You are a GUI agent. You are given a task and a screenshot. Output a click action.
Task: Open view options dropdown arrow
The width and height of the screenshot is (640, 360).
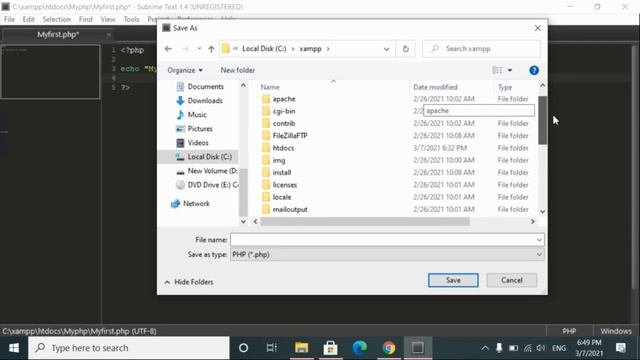[510, 70]
